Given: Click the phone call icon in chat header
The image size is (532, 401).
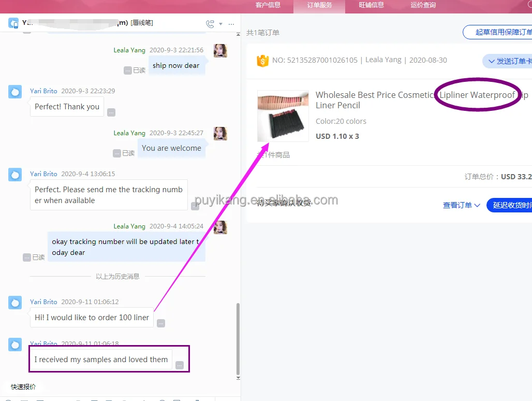Looking at the screenshot, I should coord(210,24).
